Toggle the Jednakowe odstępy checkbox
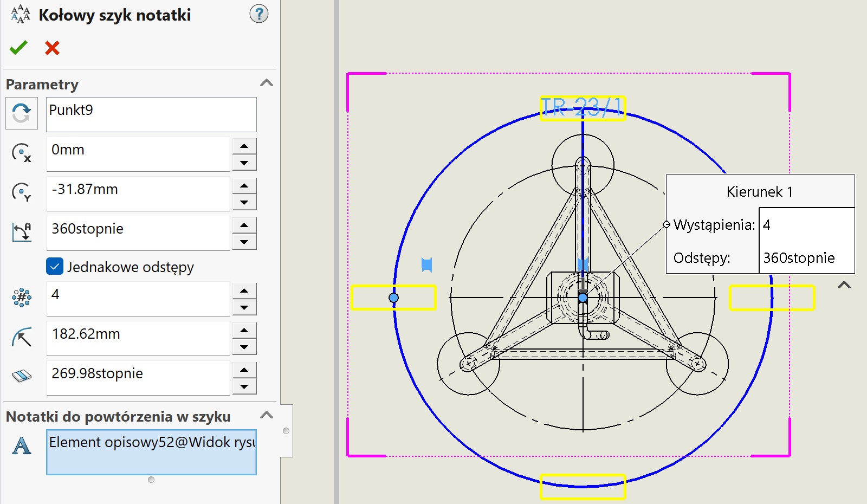 point(55,267)
